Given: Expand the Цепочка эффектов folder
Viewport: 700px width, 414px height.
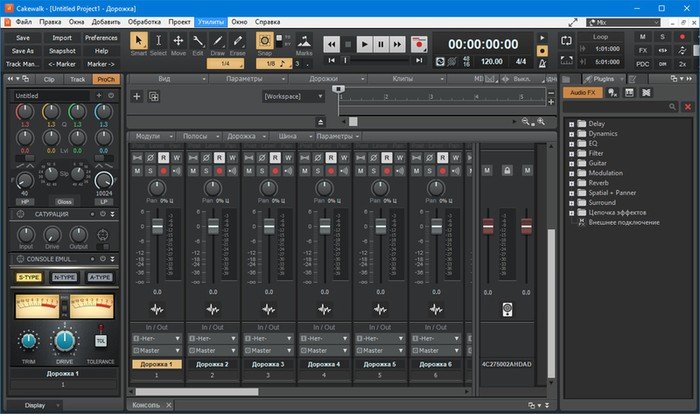Looking at the screenshot, I should coord(571,213).
